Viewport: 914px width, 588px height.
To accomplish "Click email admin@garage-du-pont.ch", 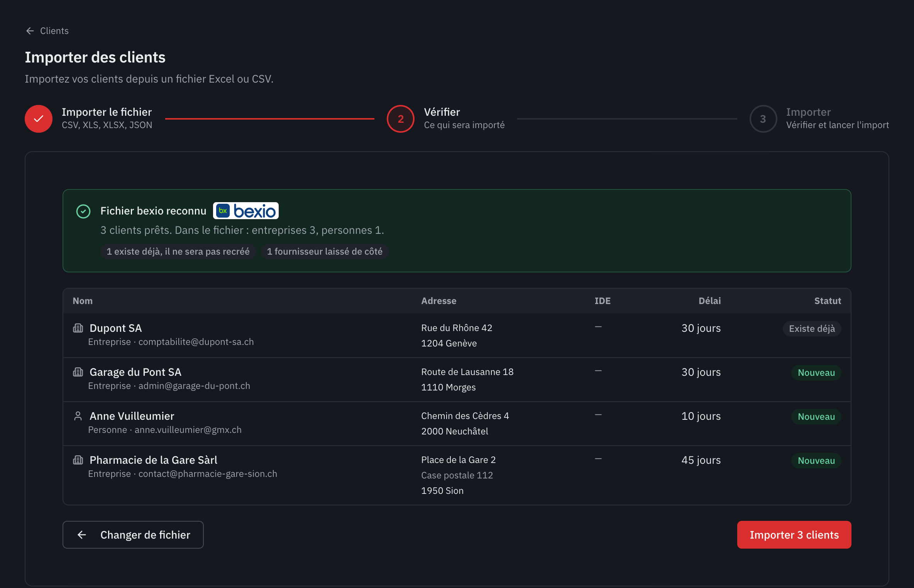I will point(194,386).
